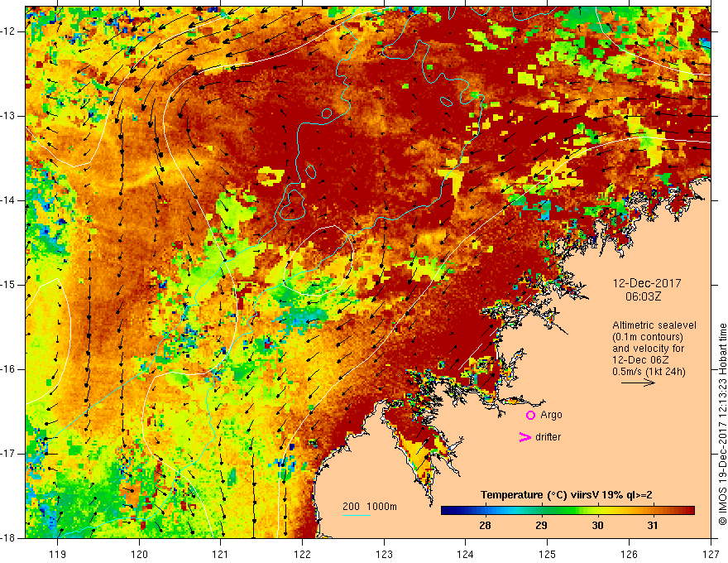Click the latitude label '-16'
Screen dimensions: 728x563
(8, 369)
